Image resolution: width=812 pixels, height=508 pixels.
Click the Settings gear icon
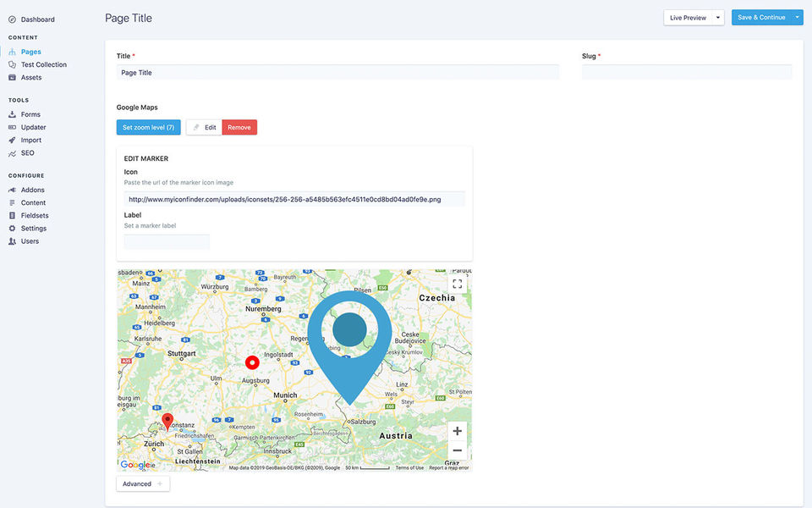pos(12,229)
